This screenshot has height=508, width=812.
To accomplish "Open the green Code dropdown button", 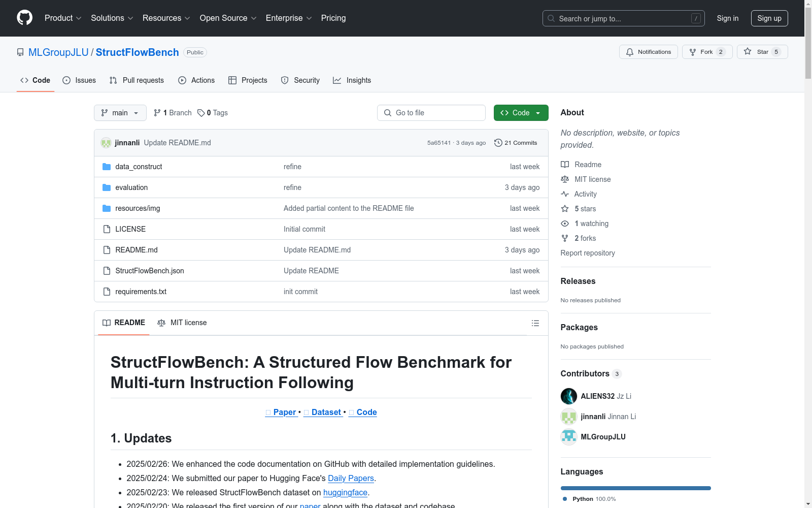I will click(x=521, y=113).
